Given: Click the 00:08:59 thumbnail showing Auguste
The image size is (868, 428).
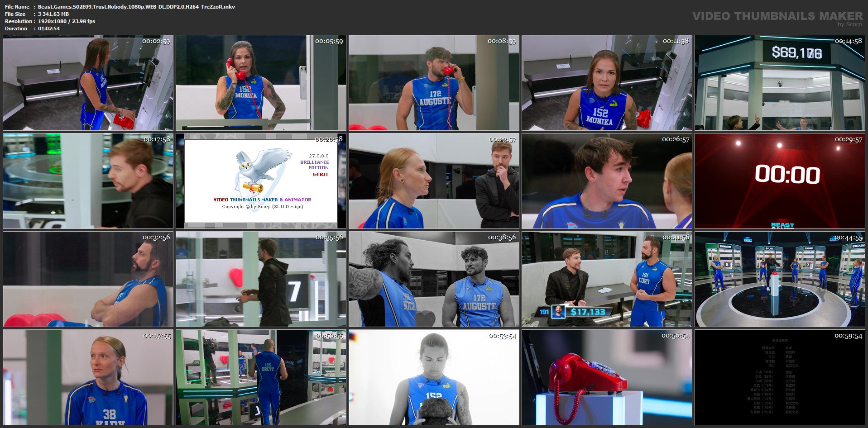Looking at the screenshot, I should (434, 83).
